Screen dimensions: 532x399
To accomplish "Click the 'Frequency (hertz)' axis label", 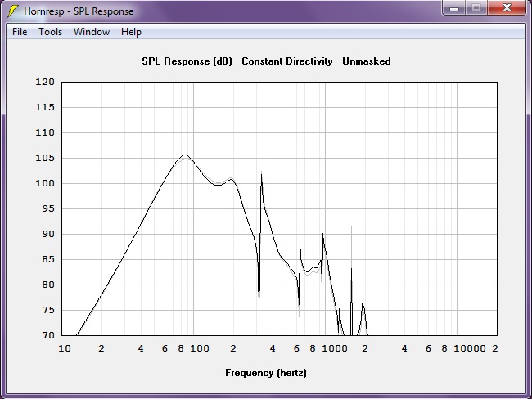I will (266, 373).
